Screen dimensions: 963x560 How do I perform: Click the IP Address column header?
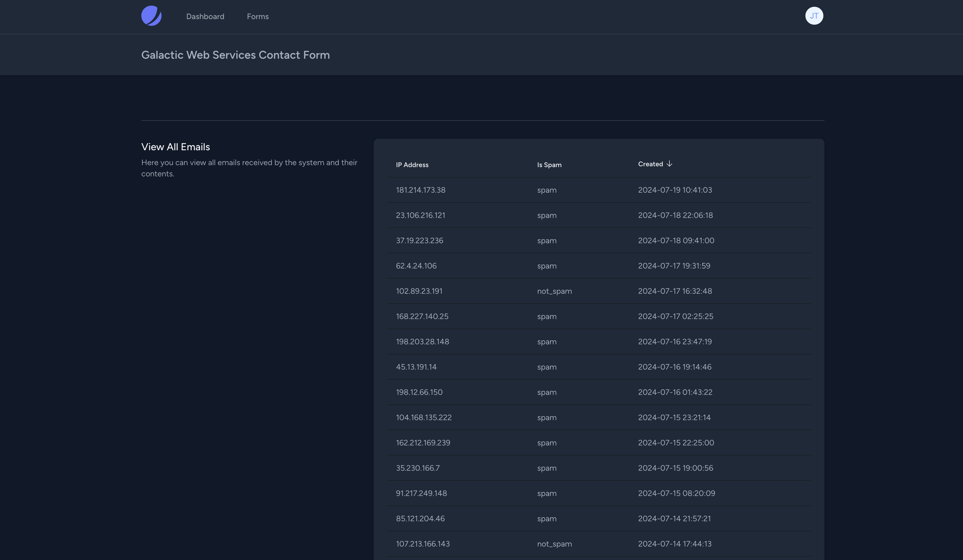point(412,165)
